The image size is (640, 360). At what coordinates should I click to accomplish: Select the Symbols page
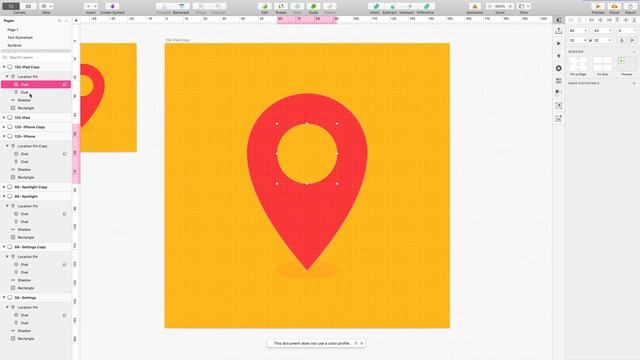tap(14, 45)
